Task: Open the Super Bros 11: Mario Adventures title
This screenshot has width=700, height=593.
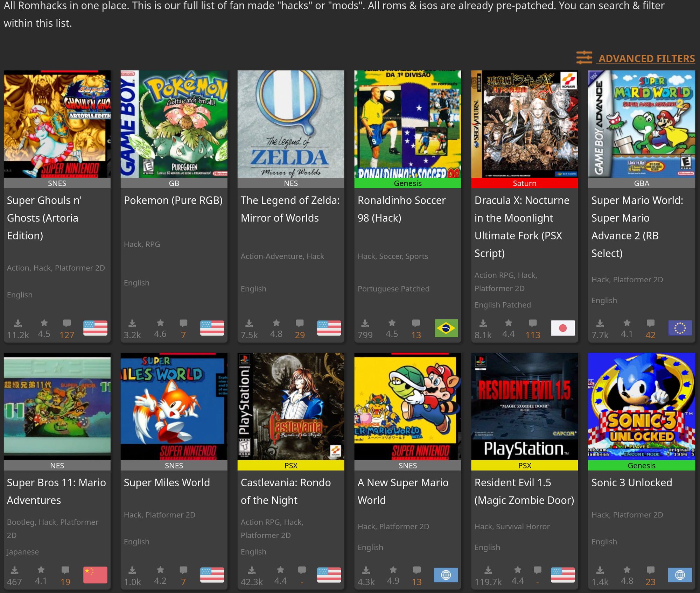Action: [56, 491]
